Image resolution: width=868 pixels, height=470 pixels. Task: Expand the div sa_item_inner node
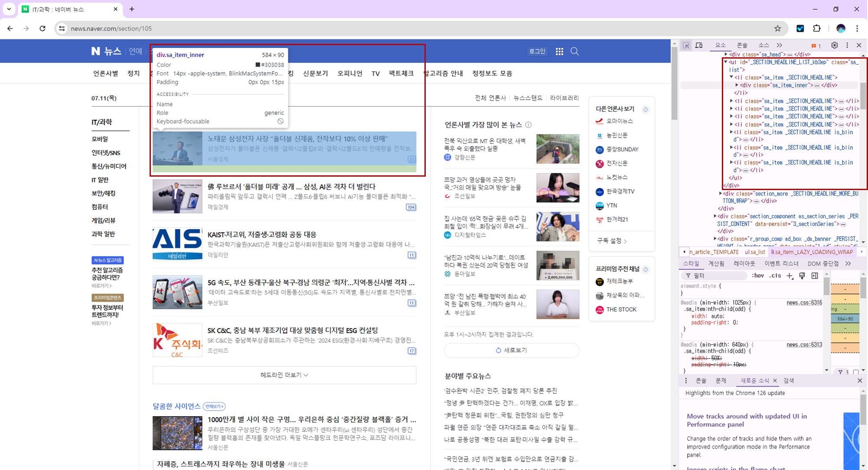737,85
